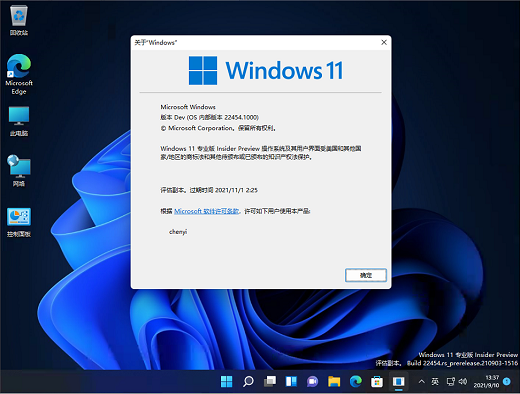Select the Network desktop icon

(19, 171)
